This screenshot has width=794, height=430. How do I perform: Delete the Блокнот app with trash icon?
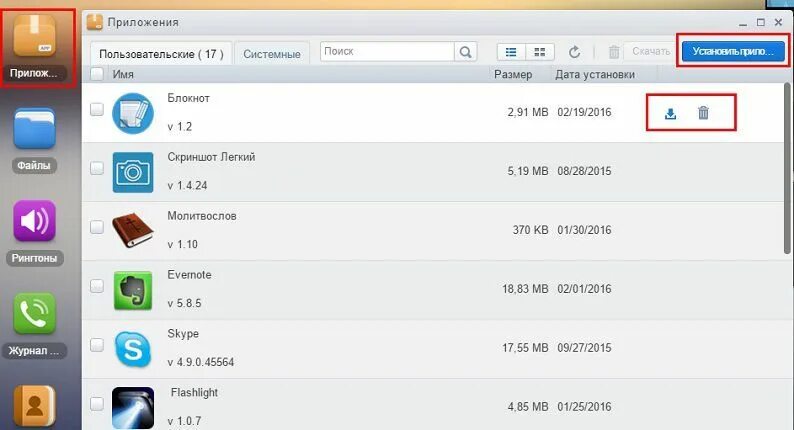(x=703, y=112)
